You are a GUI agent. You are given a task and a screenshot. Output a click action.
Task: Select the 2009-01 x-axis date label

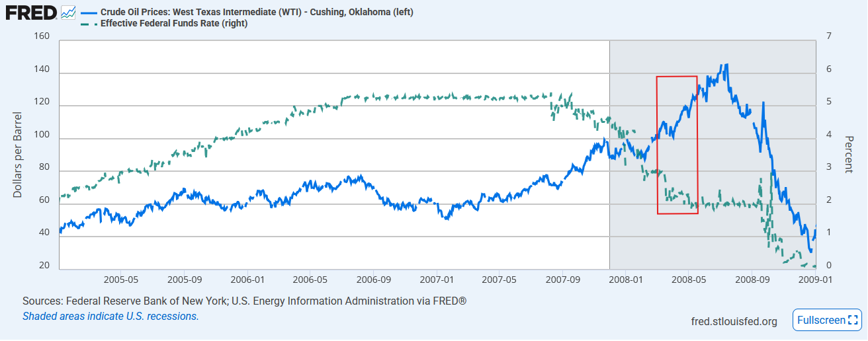pos(814,280)
